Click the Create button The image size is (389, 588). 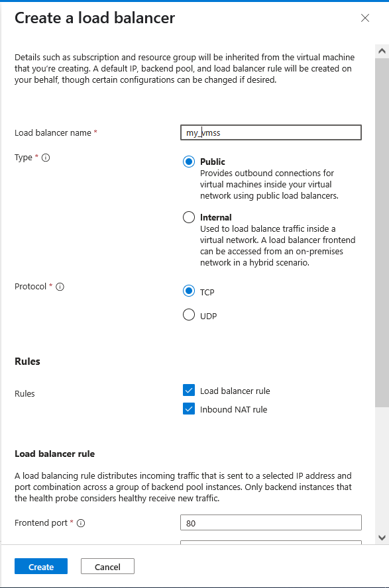coord(41,567)
